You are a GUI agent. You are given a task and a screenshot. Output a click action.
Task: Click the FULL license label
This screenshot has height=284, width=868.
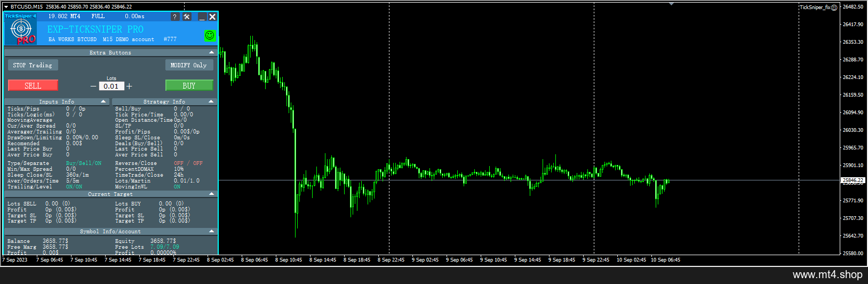click(98, 17)
